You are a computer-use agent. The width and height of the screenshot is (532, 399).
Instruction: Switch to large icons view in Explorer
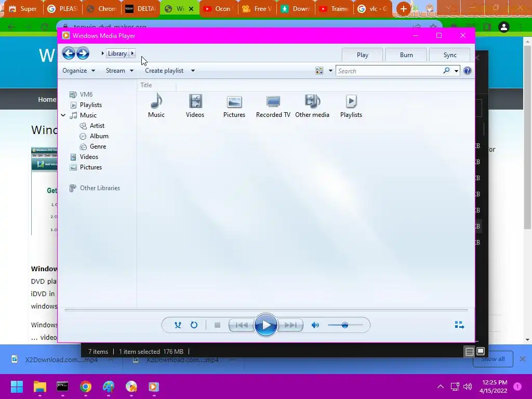click(481, 352)
